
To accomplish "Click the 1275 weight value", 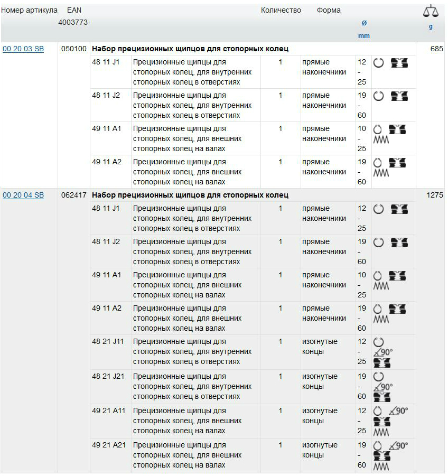I will tap(434, 195).
